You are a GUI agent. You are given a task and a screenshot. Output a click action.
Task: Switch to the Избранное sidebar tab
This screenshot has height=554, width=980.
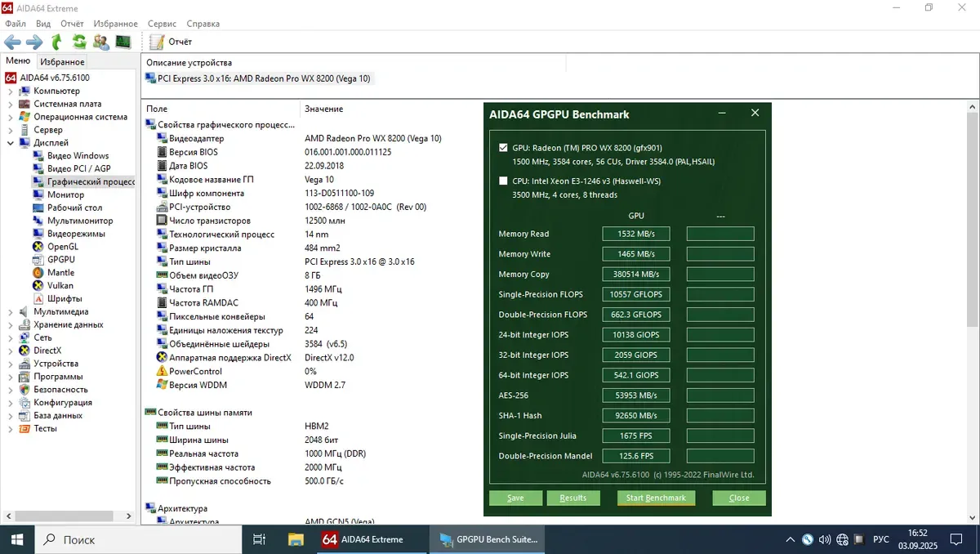62,62
